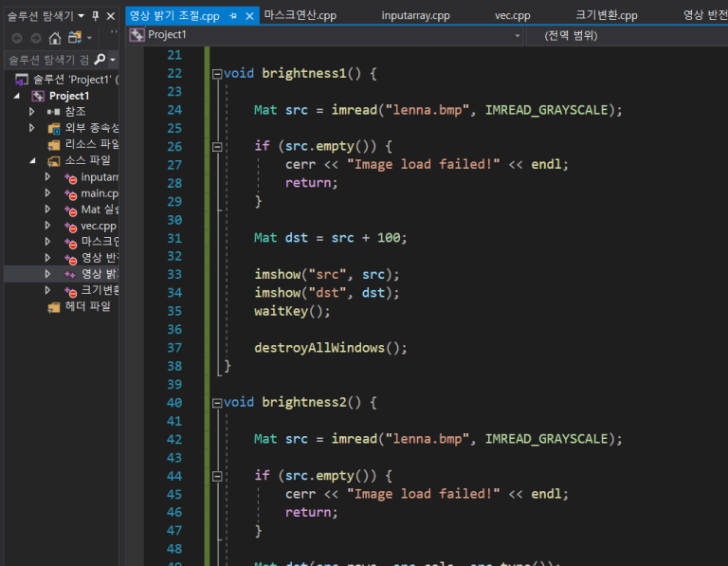728x566 pixels.
Task: Click the 외부 종속성 folder icon
Action: tap(54, 128)
